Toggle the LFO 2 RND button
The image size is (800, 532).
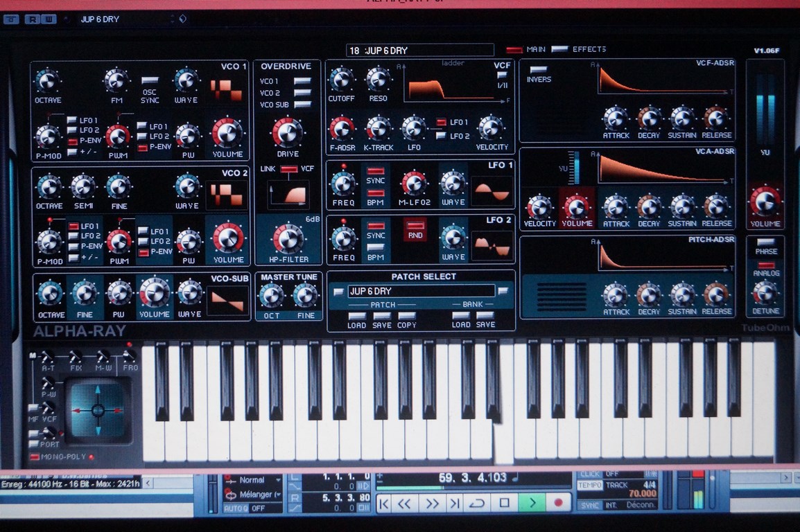[415, 225]
